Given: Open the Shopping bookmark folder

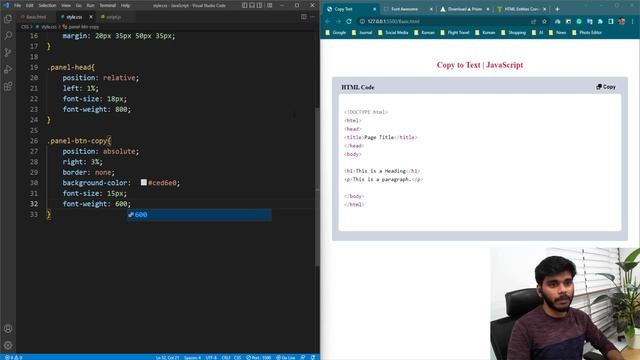Looking at the screenshot, I should coord(513,32).
